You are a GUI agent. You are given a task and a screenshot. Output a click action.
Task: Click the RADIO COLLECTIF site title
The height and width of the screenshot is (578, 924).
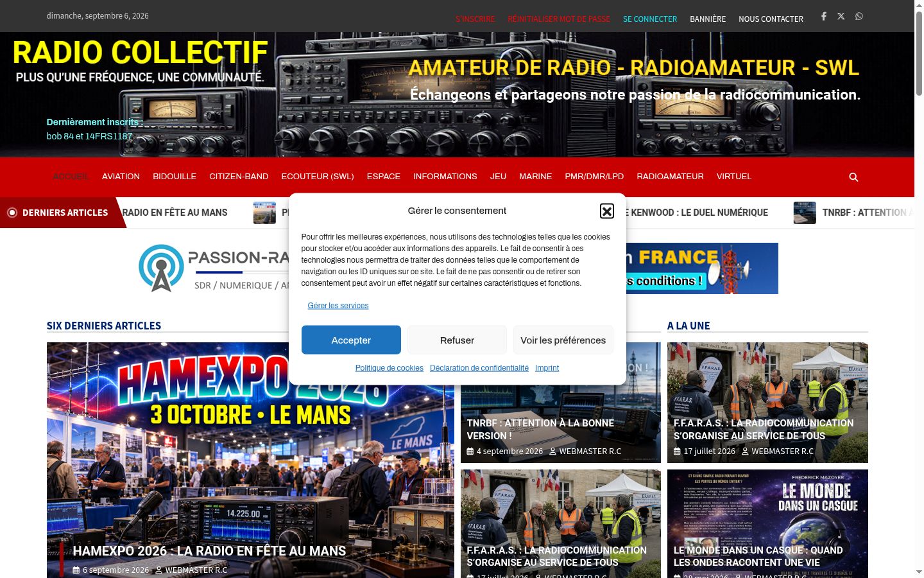click(140, 53)
